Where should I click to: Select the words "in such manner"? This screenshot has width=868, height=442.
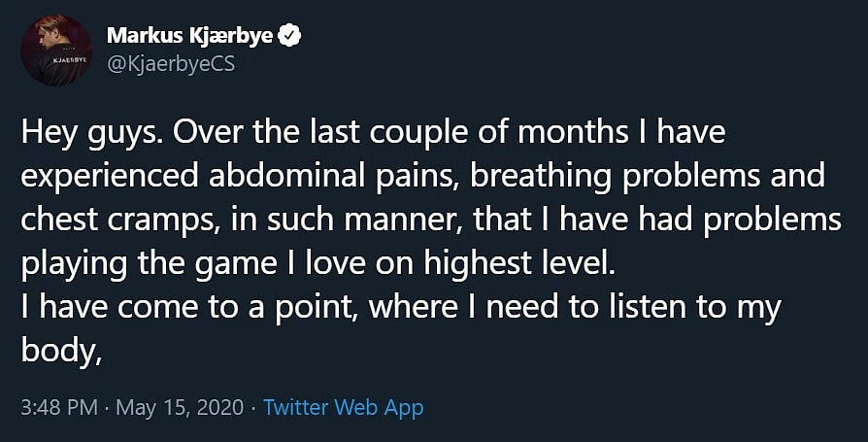pyautogui.click(x=349, y=220)
